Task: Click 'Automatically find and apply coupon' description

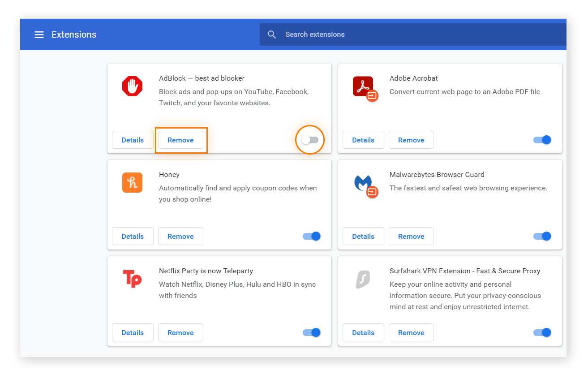Action: 238,194
